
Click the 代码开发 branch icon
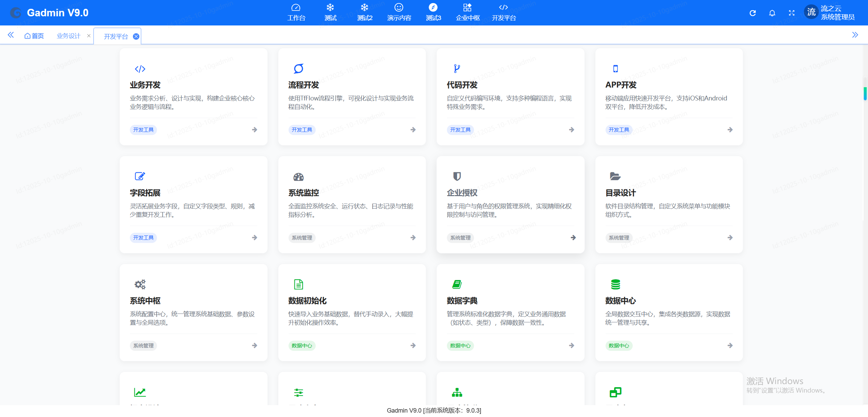[457, 69]
